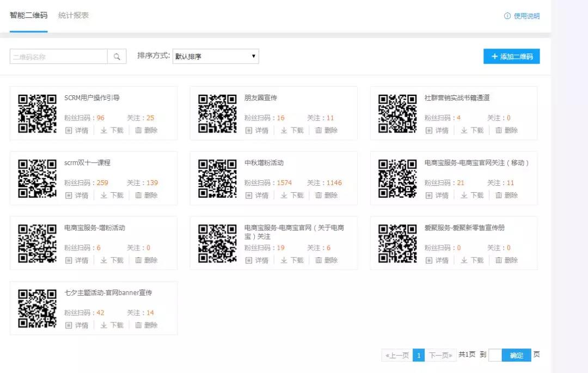Click the title 社群营销实战书籍通道

pos(457,98)
